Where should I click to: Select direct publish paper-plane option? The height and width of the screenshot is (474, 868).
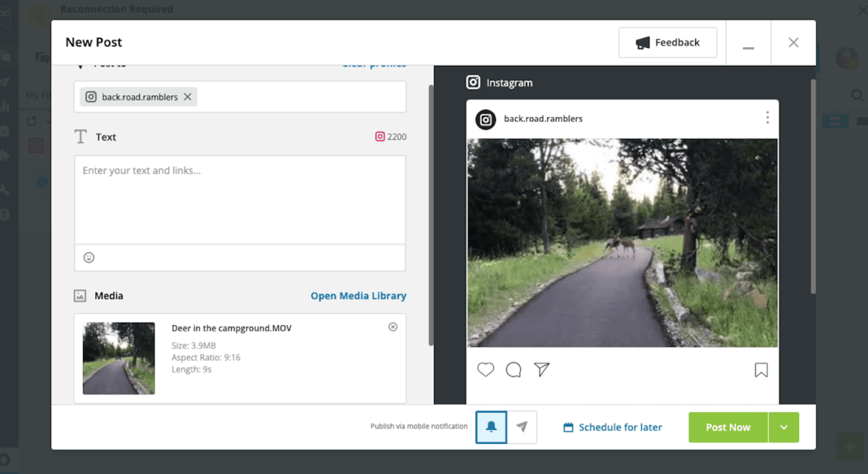522,427
